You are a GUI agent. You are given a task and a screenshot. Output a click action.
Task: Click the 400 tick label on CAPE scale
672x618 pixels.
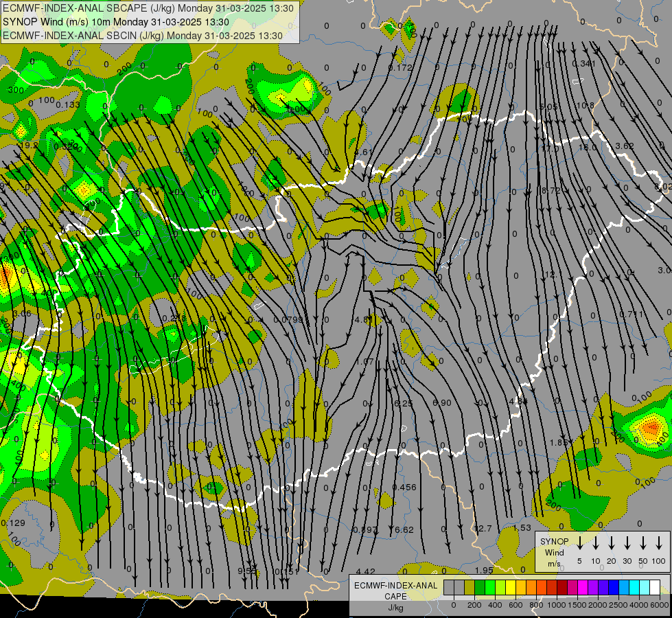[x=495, y=605]
